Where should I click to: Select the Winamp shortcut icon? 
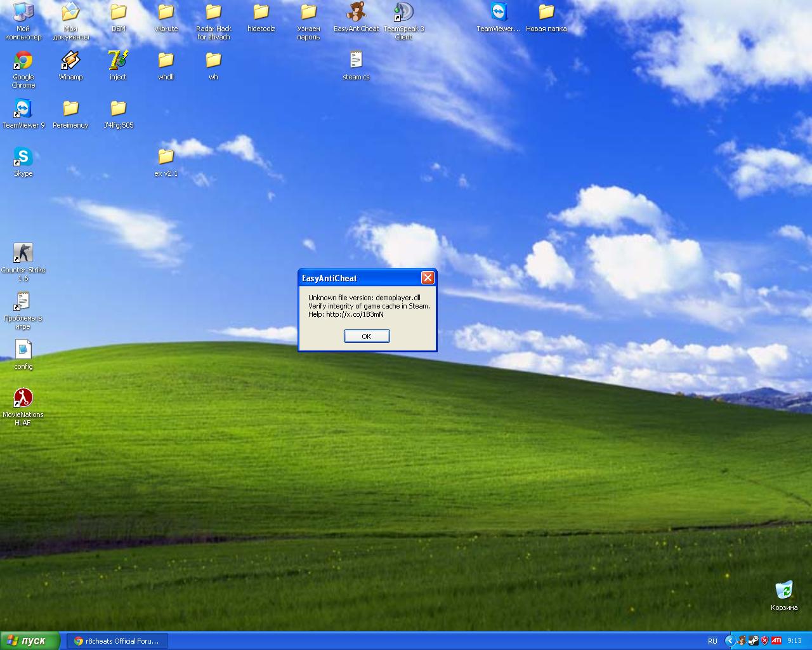(70, 66)
